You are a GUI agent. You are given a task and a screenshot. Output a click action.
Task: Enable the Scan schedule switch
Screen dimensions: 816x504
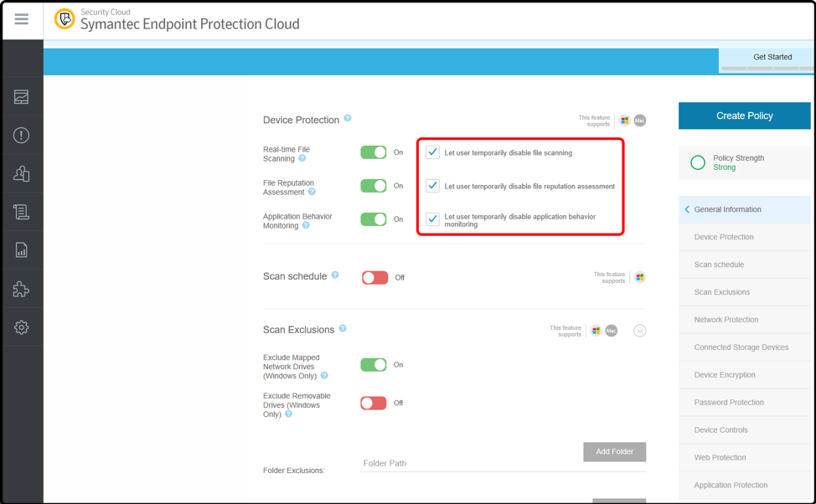tap(374, 278)
